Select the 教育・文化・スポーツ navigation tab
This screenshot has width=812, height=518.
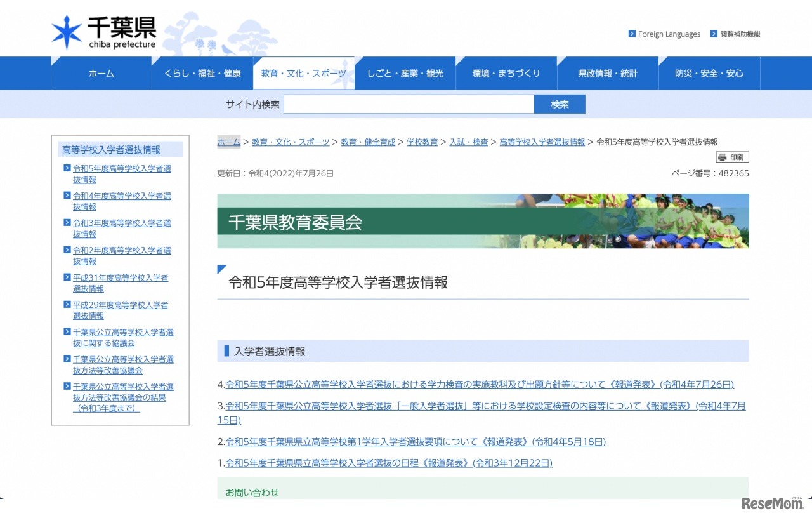[x=304, y=73]
